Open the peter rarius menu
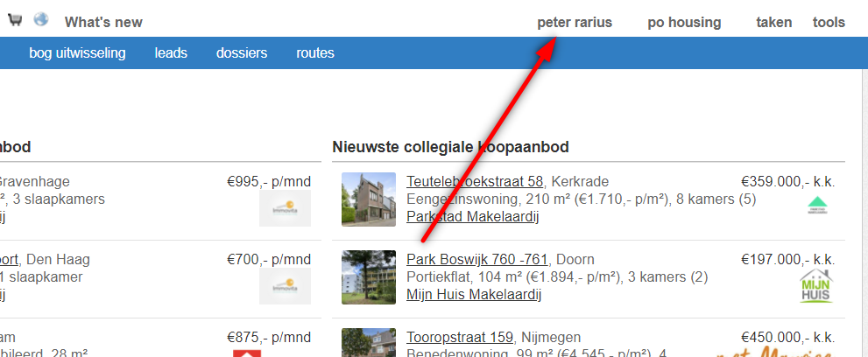The width and height of the screenshot is (868, 357). click(575, 23)
